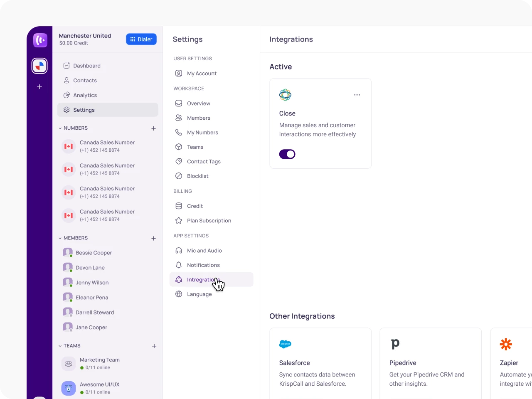Click the Zapier asterisk logo
532x399 pixels.
click(506, 344)
